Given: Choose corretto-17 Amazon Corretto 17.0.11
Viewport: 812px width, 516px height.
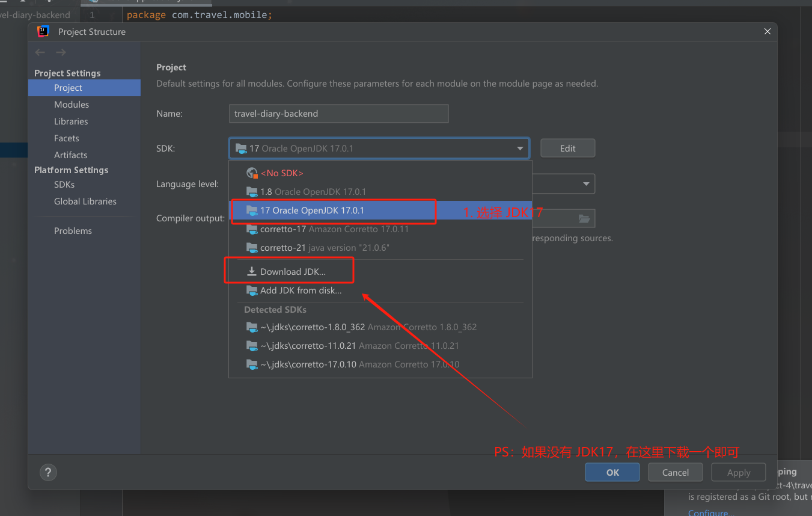Looking at the screenshot, I should (x=380, y=229).
